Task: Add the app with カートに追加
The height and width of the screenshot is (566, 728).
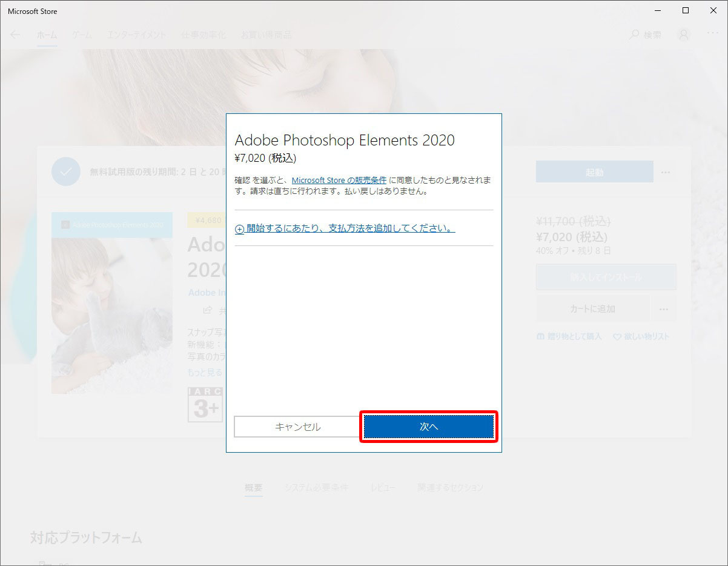Action: coord(593,309)
